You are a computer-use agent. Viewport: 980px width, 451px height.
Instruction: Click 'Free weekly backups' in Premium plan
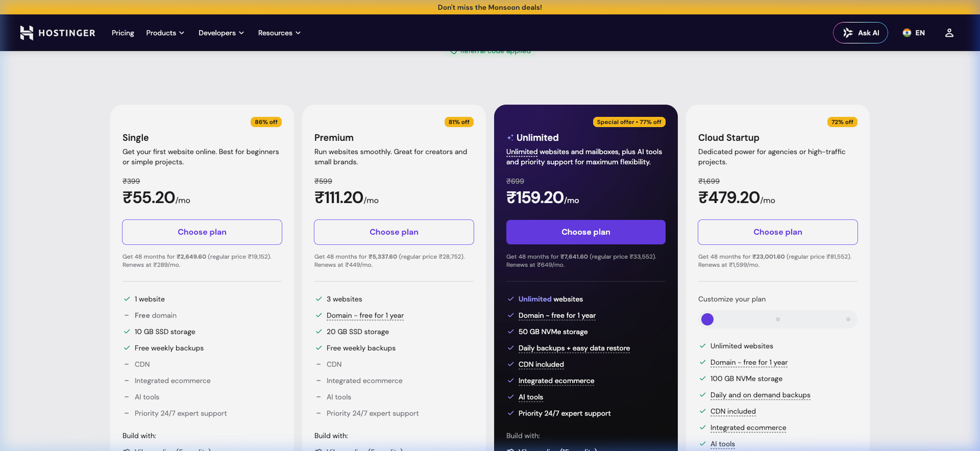361,348
